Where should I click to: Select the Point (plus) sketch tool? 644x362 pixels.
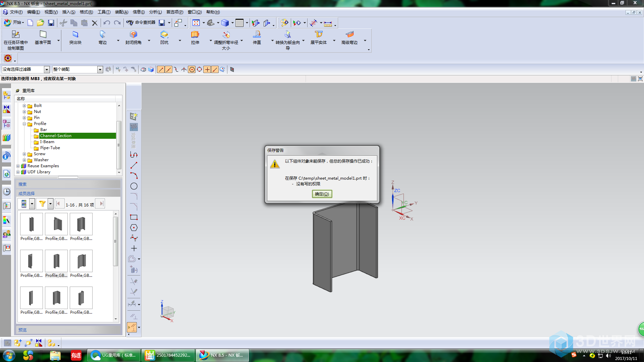134,248
